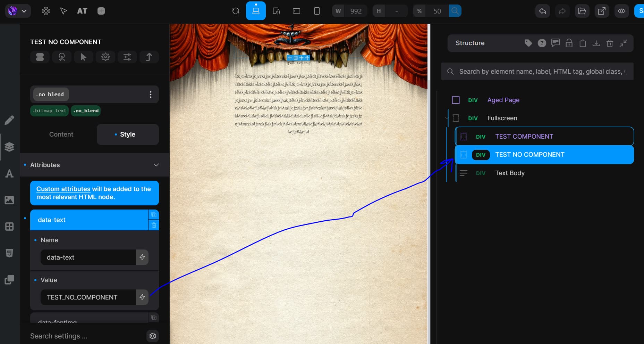Click the Name field containing data-text

point(88,257)
